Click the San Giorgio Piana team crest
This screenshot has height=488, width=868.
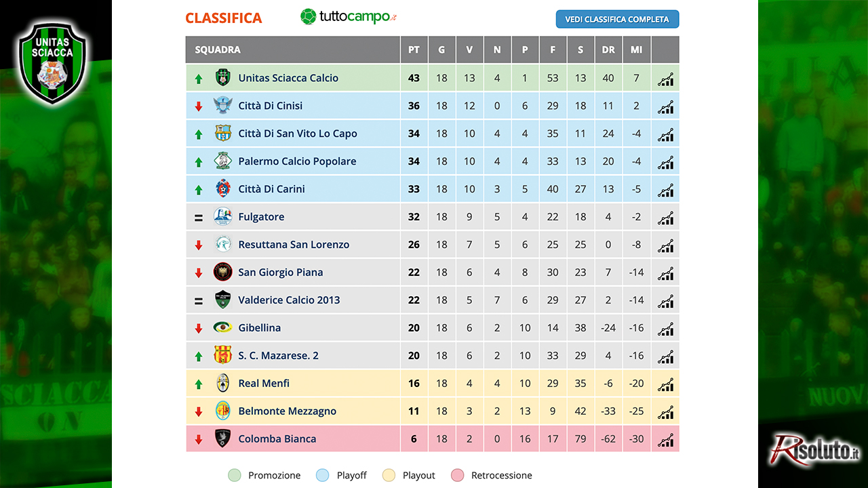coord(222,272)
